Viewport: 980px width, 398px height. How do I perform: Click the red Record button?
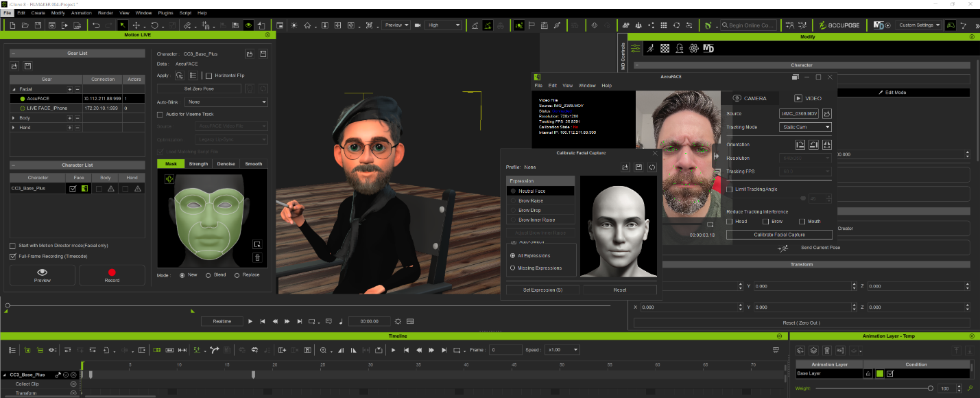(112, 275)
